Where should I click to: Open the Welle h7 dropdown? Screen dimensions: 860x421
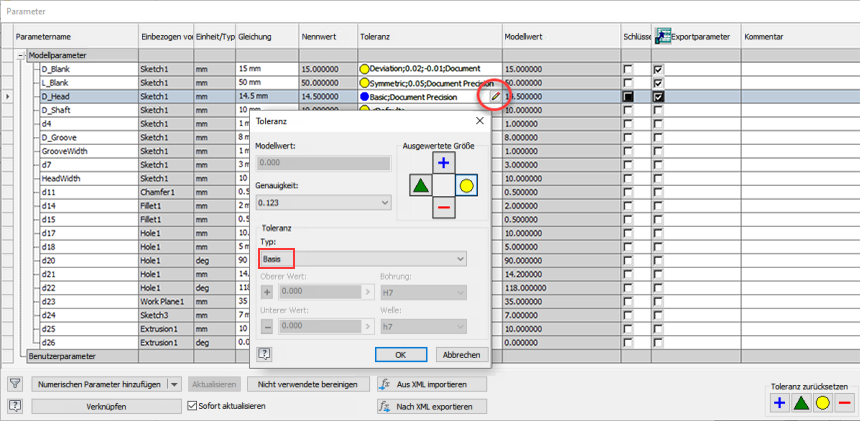click(423, 327)
